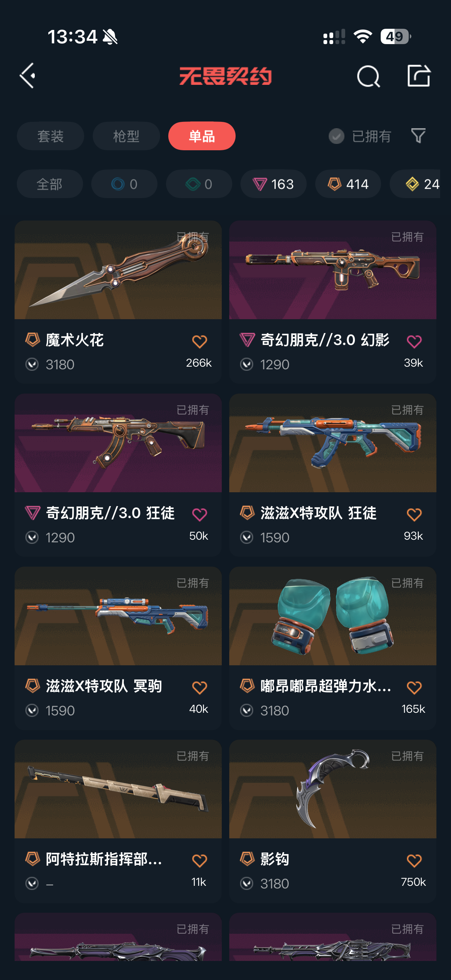
Task: Select the 单品 tab
Action: click(202, 136)
